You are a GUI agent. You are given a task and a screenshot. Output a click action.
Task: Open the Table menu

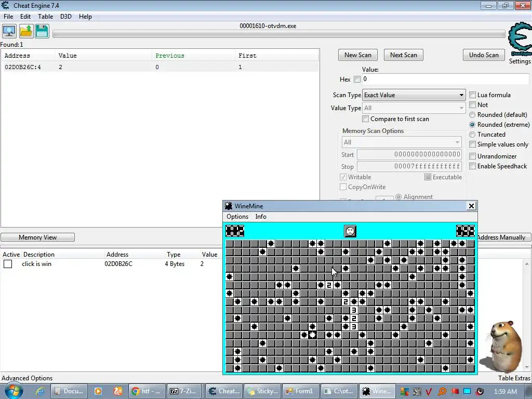point(46,16)
